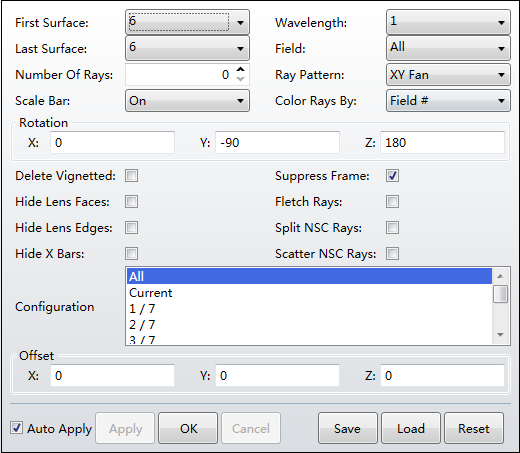Expand the Wavelength dropdown
This screenshot has width=520, height=453.
[x=448, y=22]
